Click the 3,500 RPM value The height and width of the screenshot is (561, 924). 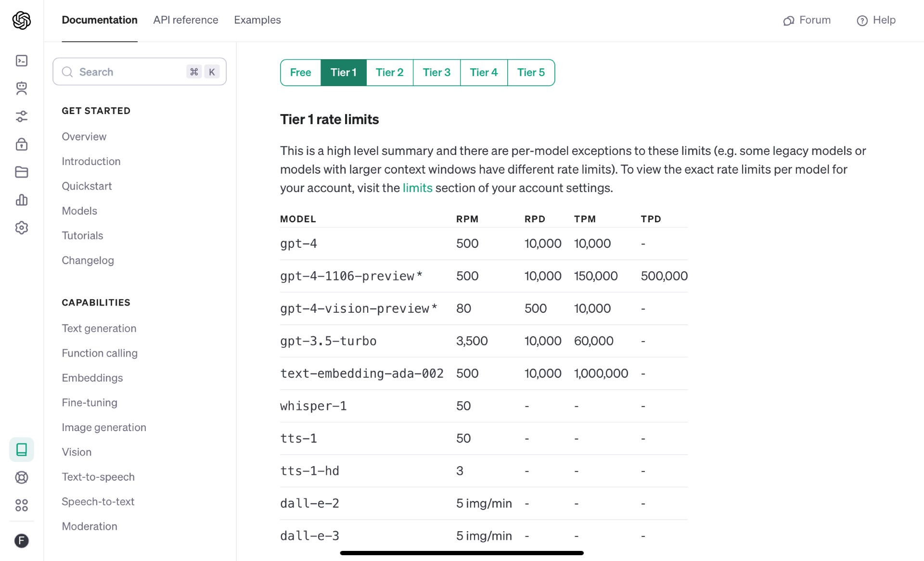[472, 341]
